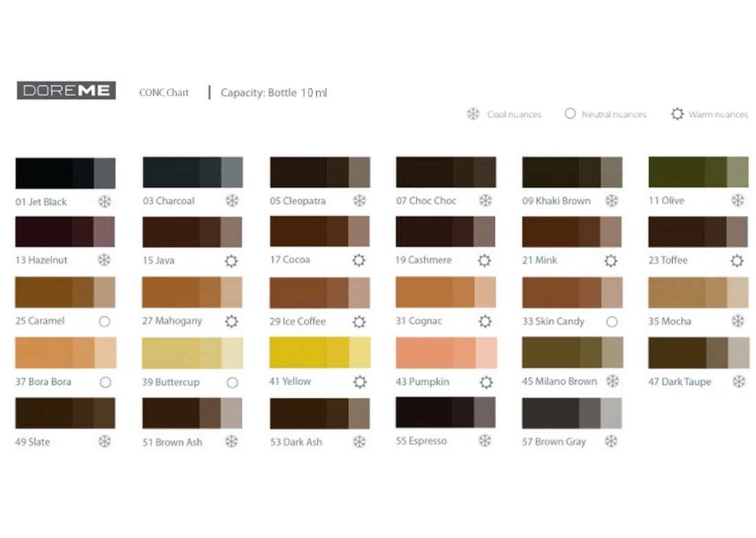
Task: Click the sun icon beside 43 Pumpkin
Action: (487, 382)
